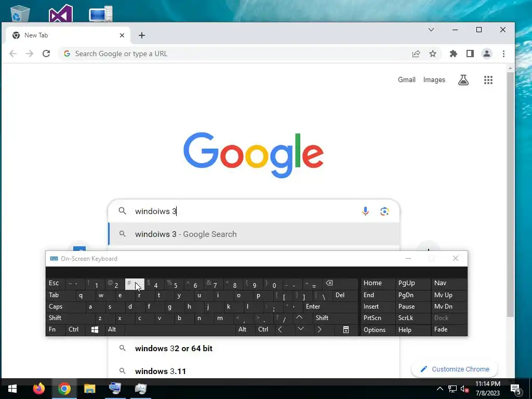Click the Chrome reload page icon
This screenshot has width=532, height=399.
click(x=46, y=54)
